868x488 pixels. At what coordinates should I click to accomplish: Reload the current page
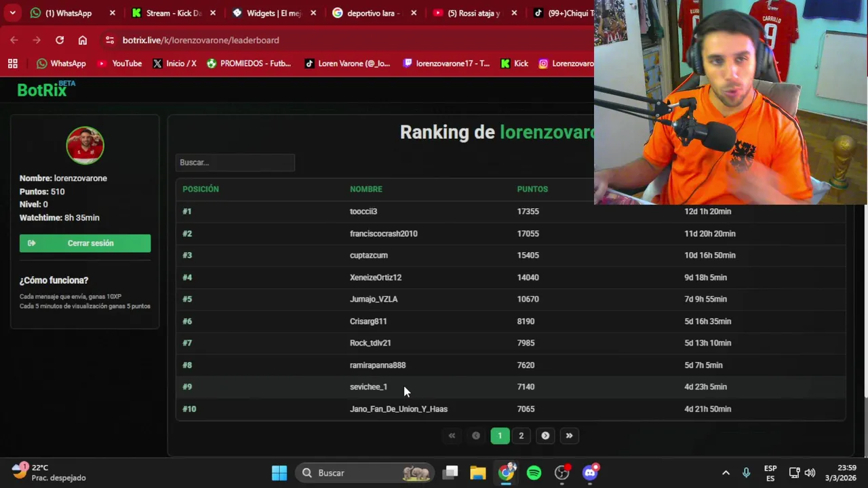coord(60,40)
